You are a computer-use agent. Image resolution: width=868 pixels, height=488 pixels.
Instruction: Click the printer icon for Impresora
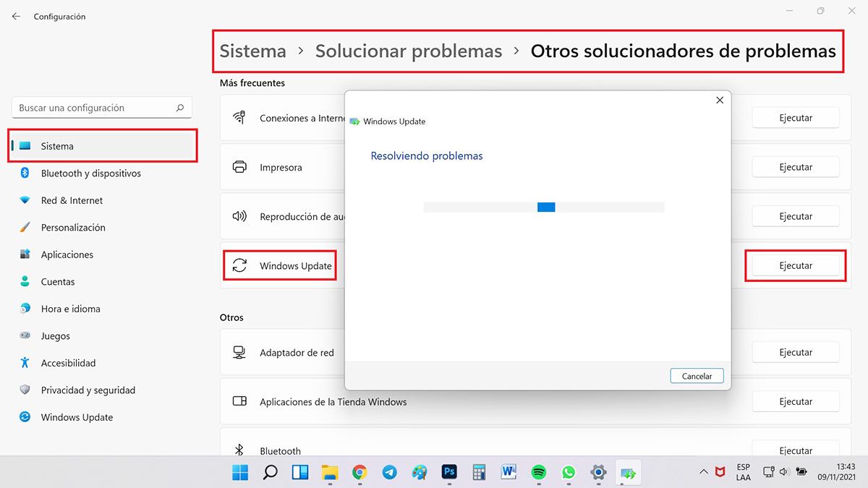[x=239, y=167]
